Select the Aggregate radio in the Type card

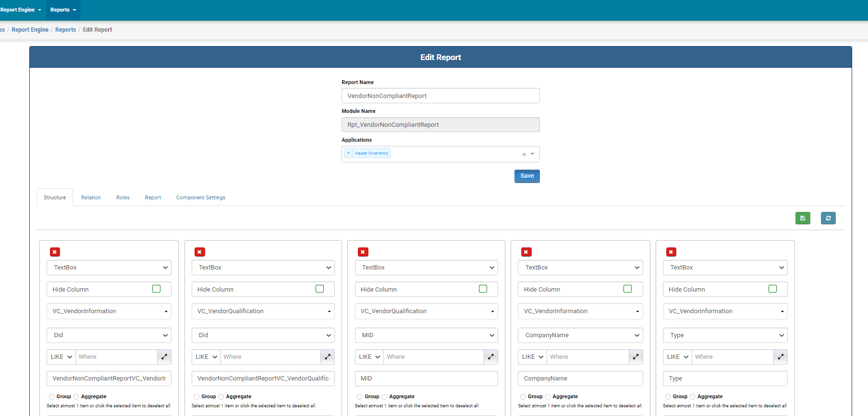tap(693, 397)
